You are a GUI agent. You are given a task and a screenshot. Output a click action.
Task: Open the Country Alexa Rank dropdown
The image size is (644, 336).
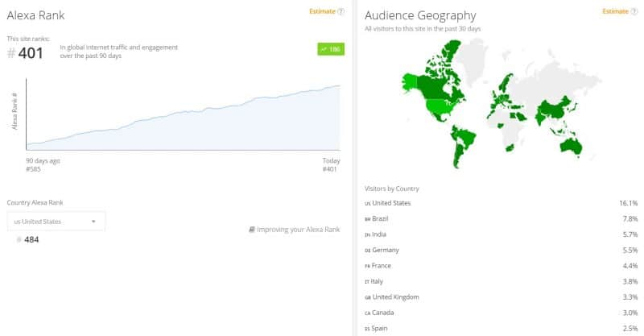coord(55,221)
